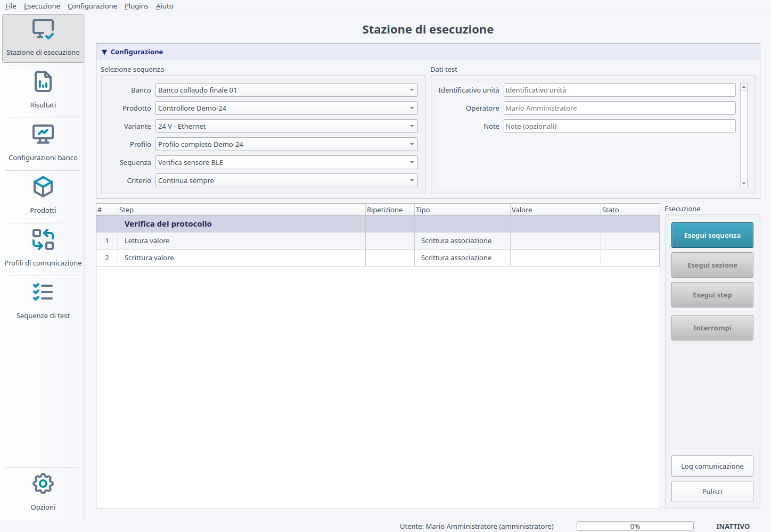Viewport: 771px width, 532px height.
Task: Expand the Criterio dropdown
Action: 286,180
